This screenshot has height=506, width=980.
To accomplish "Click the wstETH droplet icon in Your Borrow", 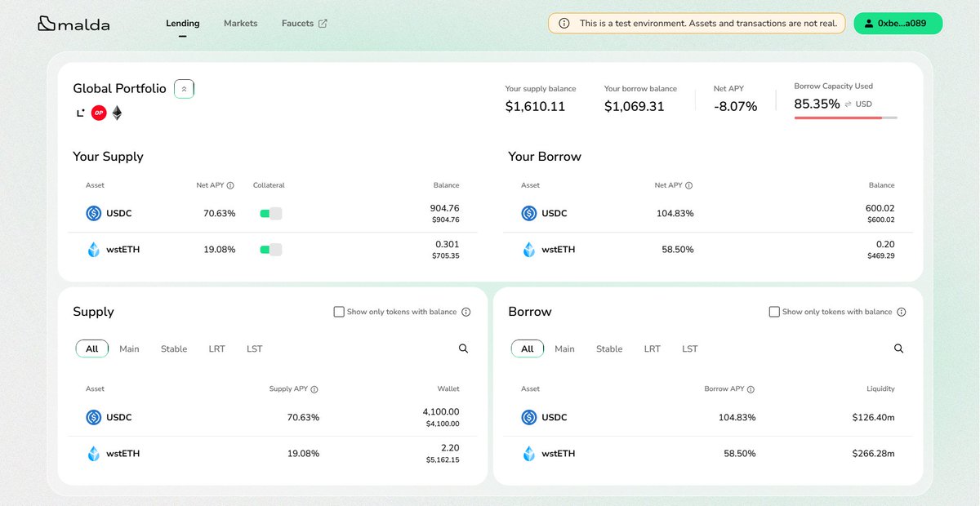I will 529,250.
